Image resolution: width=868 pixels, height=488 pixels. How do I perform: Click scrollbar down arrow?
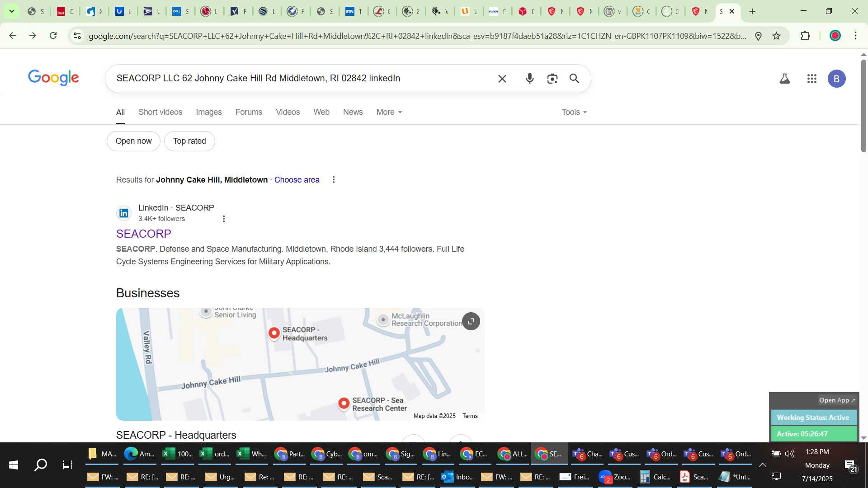[864, 438]
